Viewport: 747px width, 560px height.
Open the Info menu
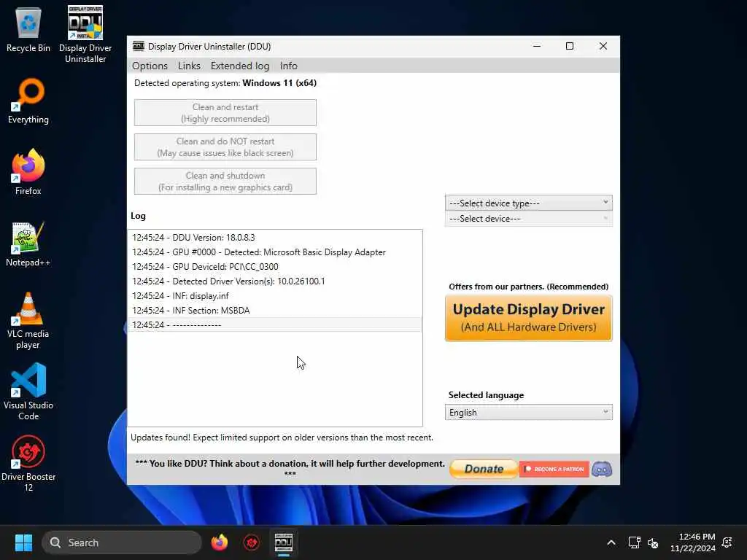pyautogui.click(x=289, y=66)
